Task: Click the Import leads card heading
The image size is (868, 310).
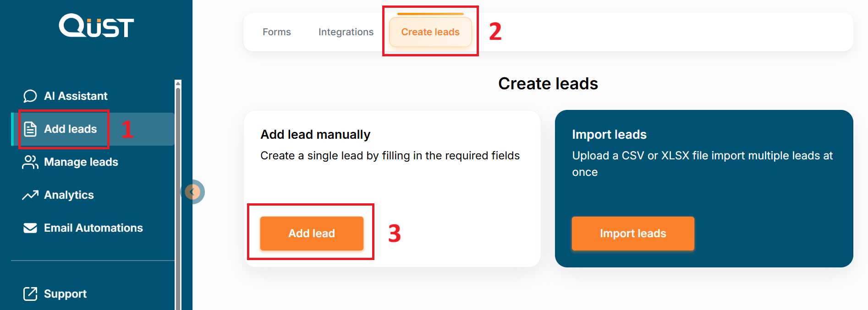Action: [609, 135]
